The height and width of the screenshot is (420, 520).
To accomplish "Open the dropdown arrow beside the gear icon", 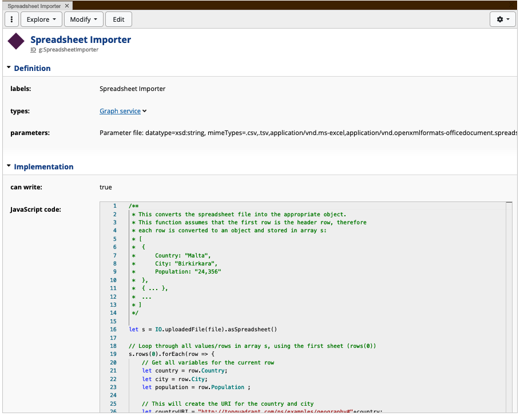I will (x=508, y=19).
